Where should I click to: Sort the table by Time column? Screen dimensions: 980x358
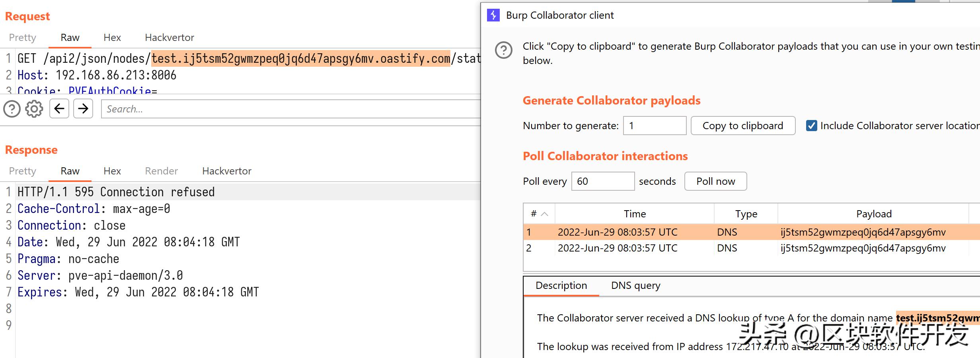coord(635,214)
